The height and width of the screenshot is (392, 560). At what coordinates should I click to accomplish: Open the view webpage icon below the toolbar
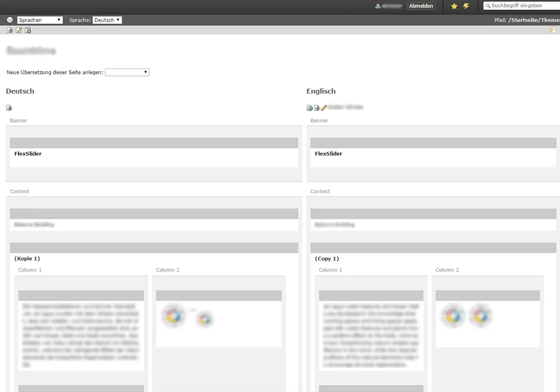coord(10,30)
